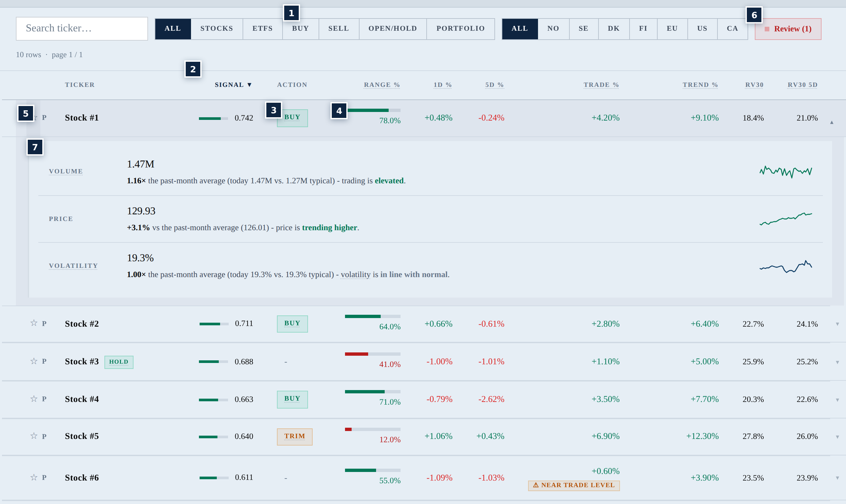
Task: Expand the Stock #6 details row
Action: pyautogui.click(x=837, y=478)
